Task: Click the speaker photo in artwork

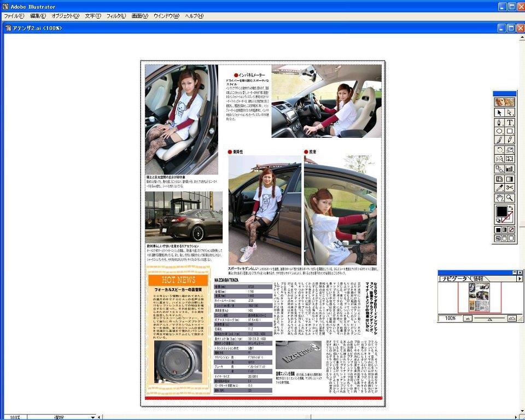Action: [x=178, y=361]
